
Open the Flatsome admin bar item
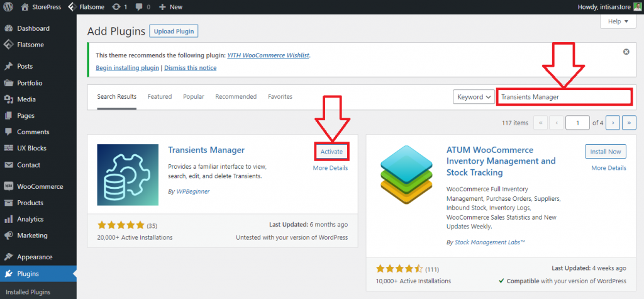(x=86, y=7)
